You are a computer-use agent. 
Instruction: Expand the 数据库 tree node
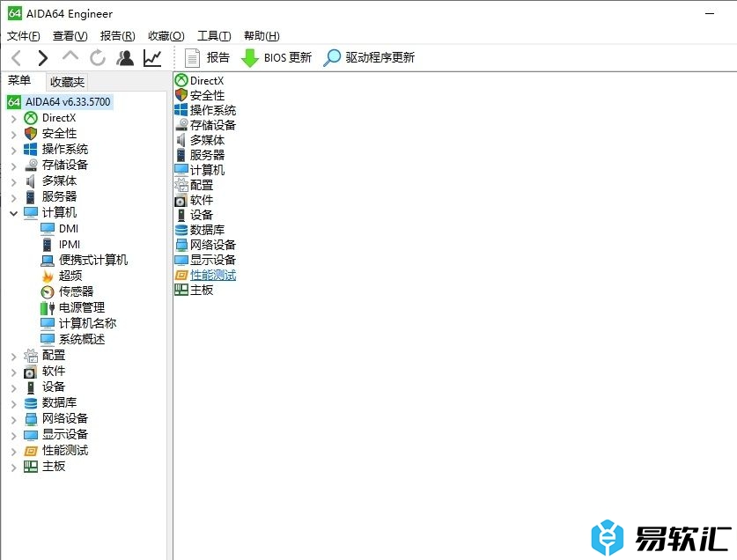coord(13,404)
